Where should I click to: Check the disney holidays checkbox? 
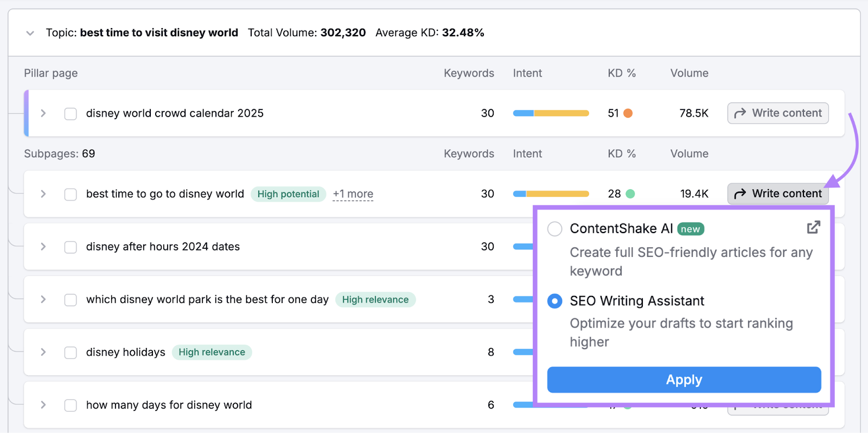(x=71, y=353)
